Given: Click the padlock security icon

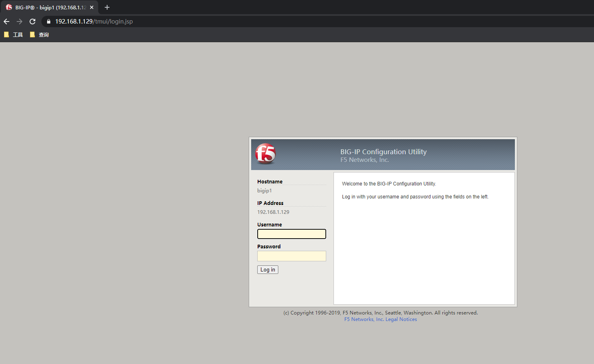Looking at the screenshot, I should [x=48, y=22].
